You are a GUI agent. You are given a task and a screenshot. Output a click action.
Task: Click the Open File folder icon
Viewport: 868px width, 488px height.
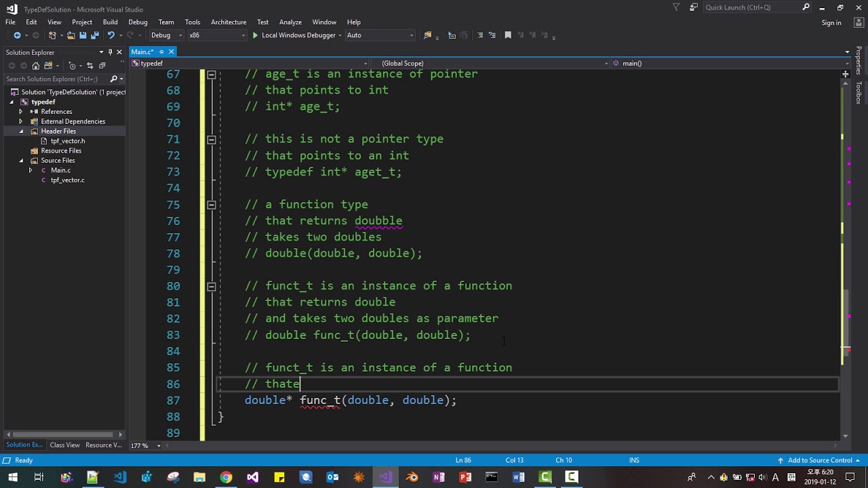71,35
